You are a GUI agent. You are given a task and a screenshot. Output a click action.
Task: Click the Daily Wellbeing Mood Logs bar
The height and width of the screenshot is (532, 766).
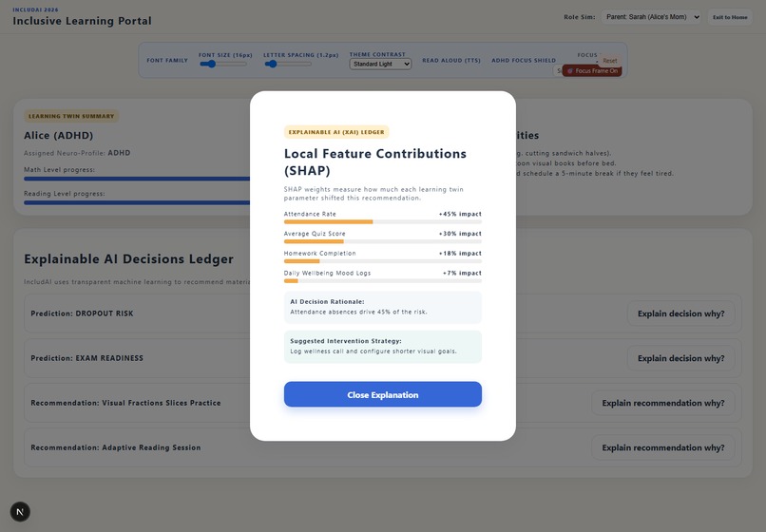pos(382,281)
